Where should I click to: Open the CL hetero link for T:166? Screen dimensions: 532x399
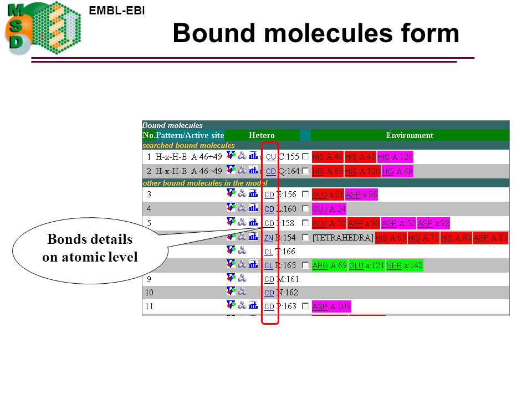point(269,252)
